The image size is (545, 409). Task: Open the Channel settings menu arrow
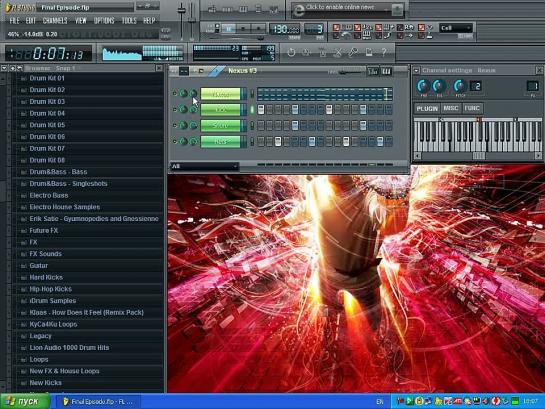point(416,71)
